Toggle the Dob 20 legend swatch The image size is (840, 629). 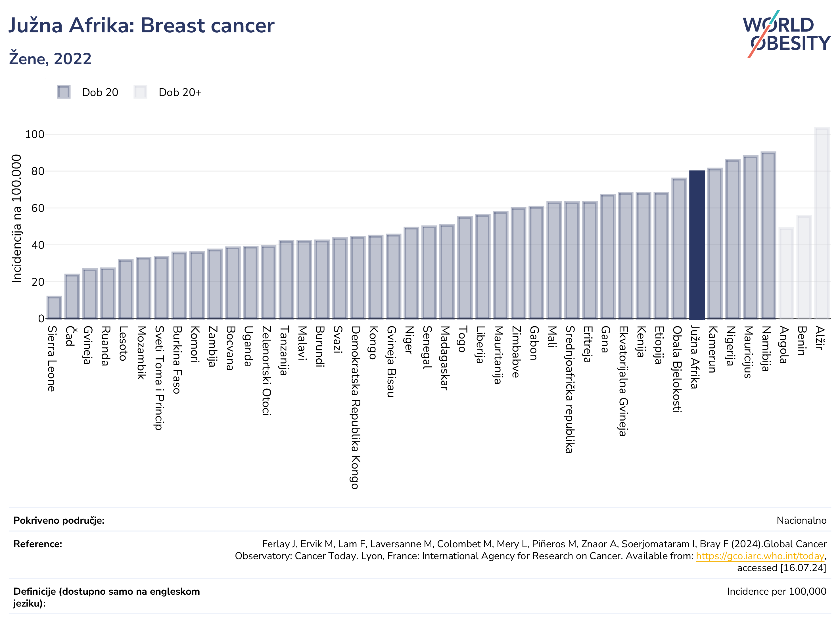pos(63,92)
